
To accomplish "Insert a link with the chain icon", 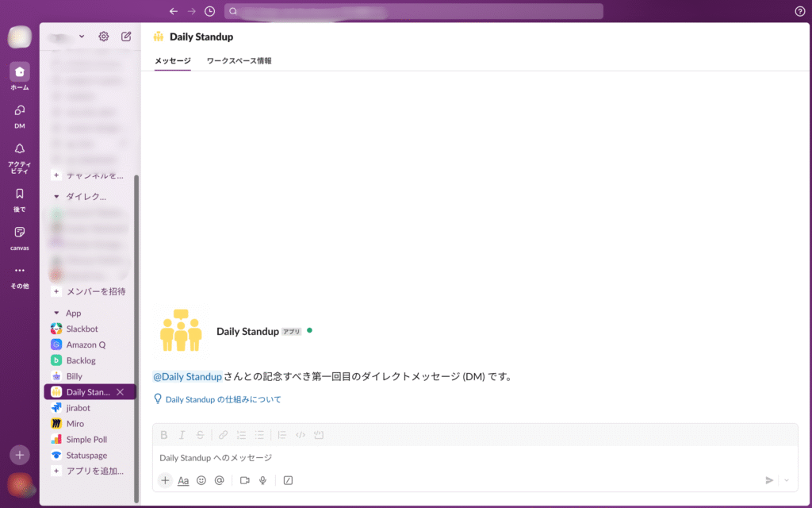I will (223, 435).
